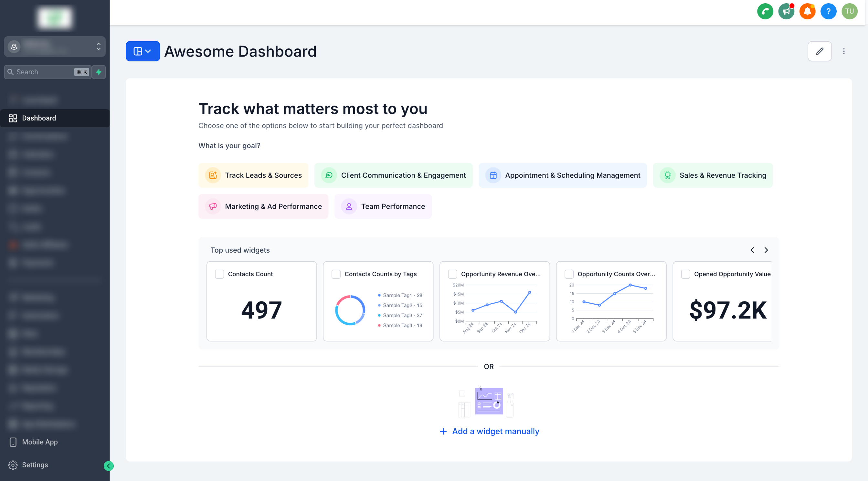Check the Contacts Count widget checkbox

[219, 274]
